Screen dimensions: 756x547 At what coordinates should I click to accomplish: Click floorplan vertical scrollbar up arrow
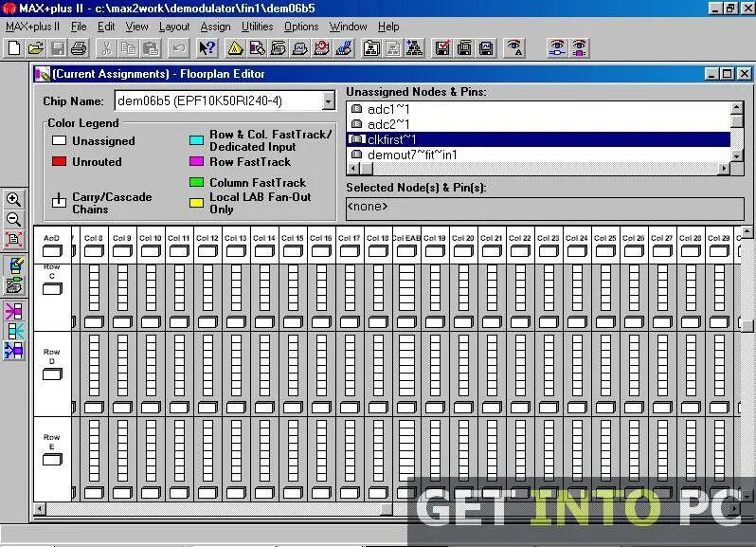(747, 232)
